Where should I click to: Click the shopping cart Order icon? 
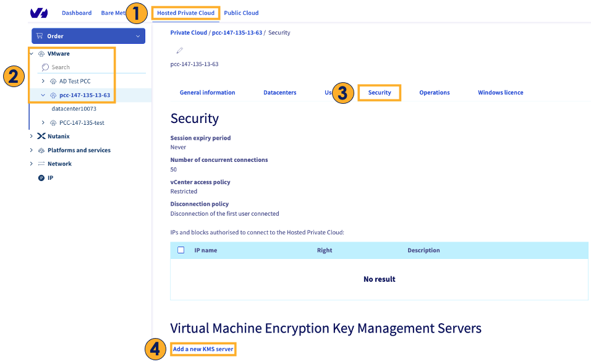(x=40, y=36)
